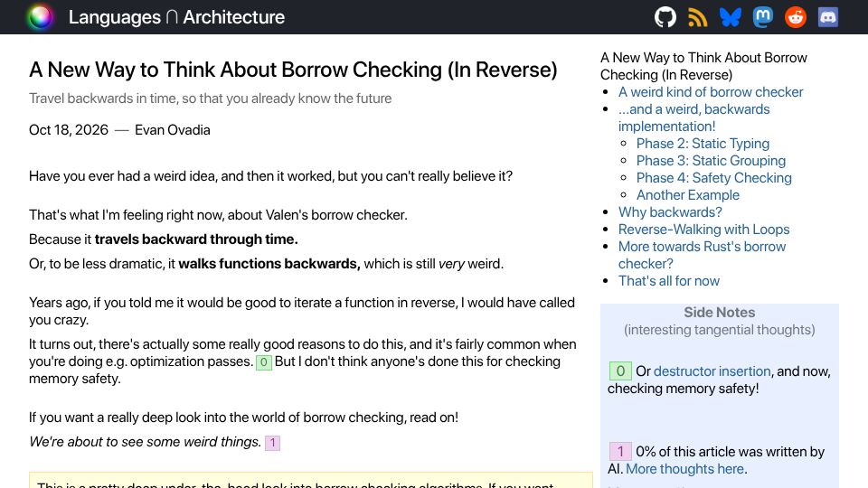Jump to 'Phase 4: Safety Checking' section

click(713, 178)
